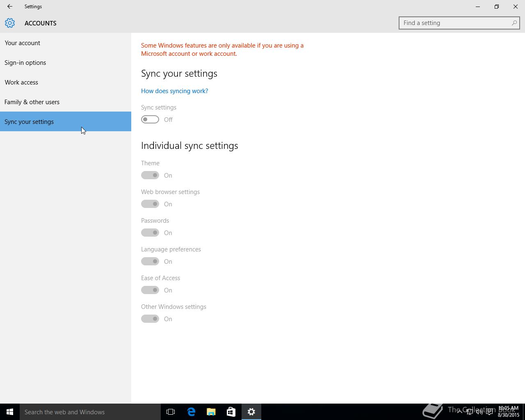
Task: Open the taskbar clock and date
Action: (x=509, y=412)
